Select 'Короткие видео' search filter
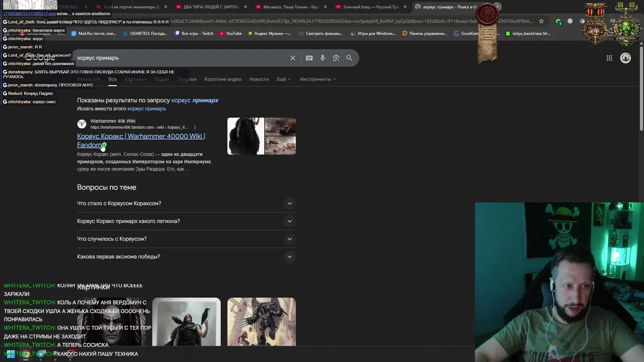644x362 pixels. point(222,79)
